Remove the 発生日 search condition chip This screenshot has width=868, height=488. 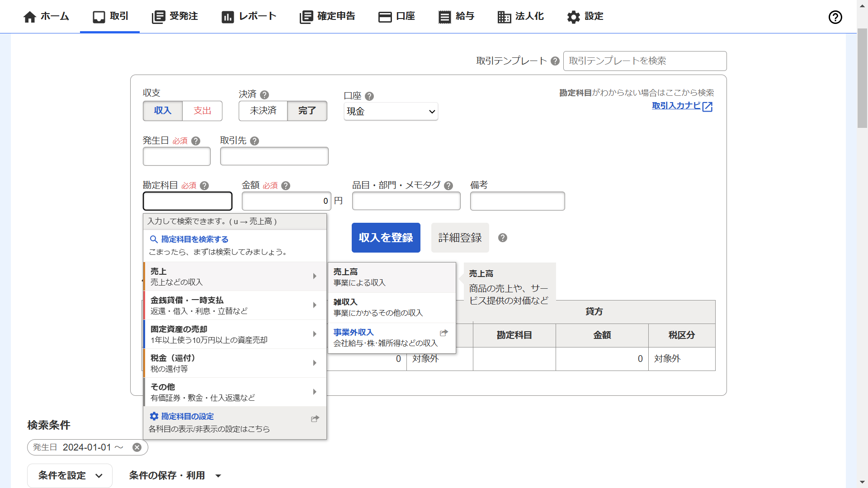point(137,447)
